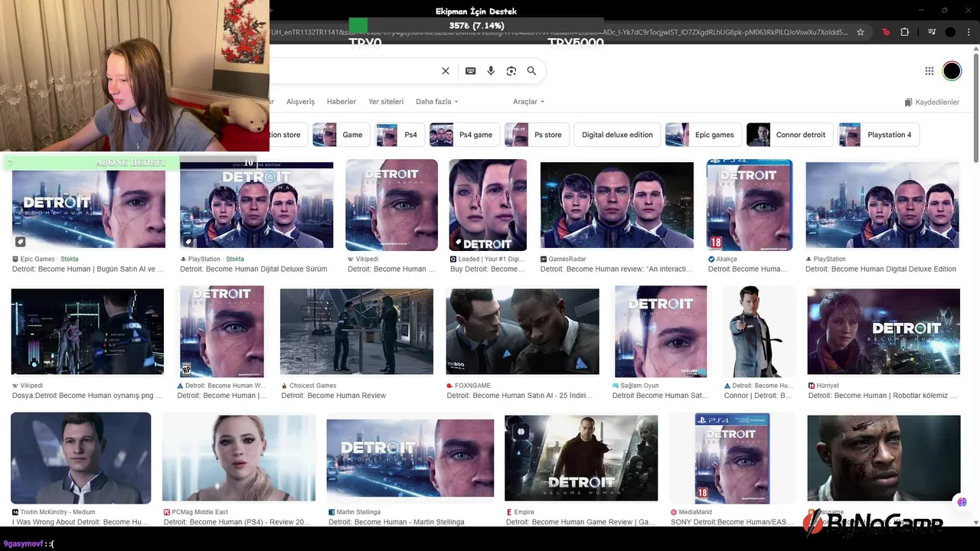Open the Hürriyet Kara image
The width and height of the screenshot is (980, 551).
click(x=884, y=331)
